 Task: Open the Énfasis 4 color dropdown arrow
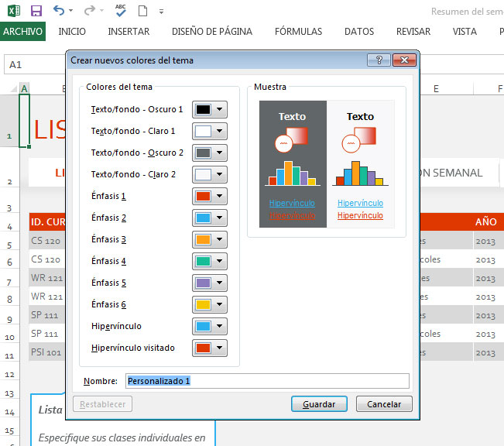tap(220, 261)
